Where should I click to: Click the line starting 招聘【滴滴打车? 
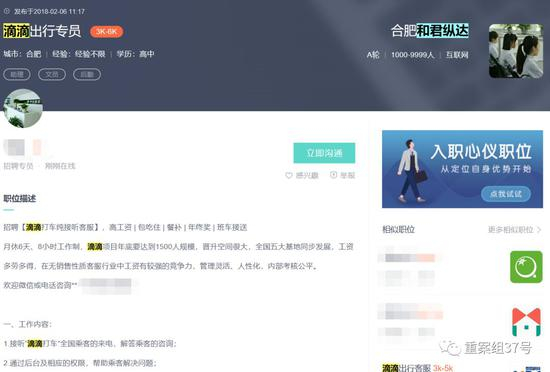coord(125,228)
